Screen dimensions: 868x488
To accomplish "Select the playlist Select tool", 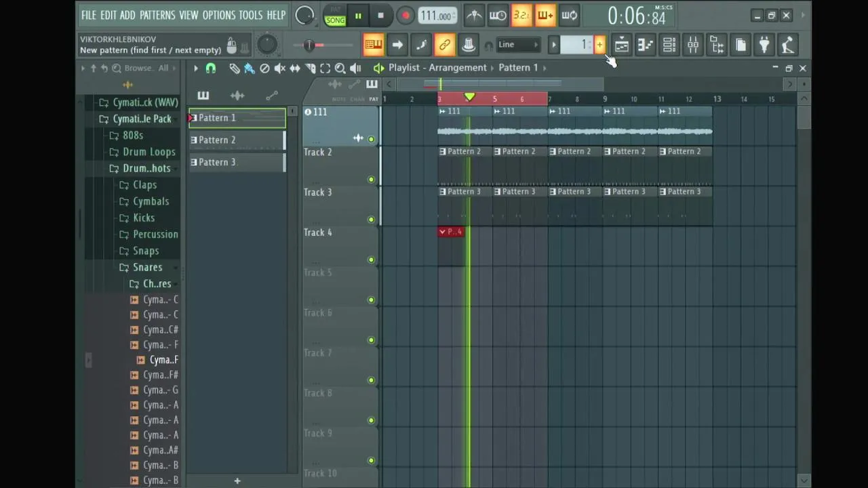I will pyautogui.click(x=325, y=68).
